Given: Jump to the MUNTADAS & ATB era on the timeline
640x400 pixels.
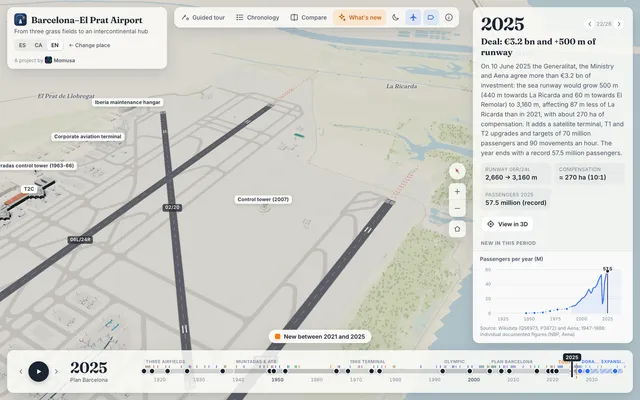Looking at the screenshot, I should (x=256, y=362).
